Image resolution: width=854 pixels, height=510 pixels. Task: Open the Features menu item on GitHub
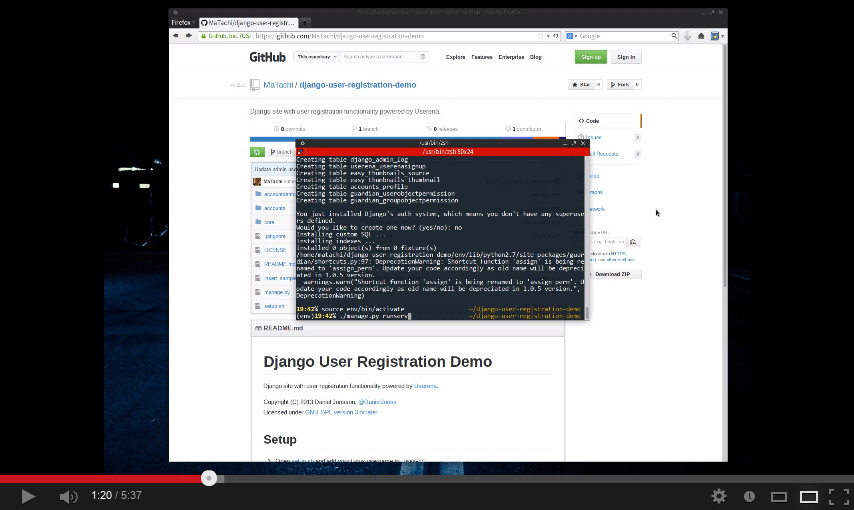tap(481, 57)
